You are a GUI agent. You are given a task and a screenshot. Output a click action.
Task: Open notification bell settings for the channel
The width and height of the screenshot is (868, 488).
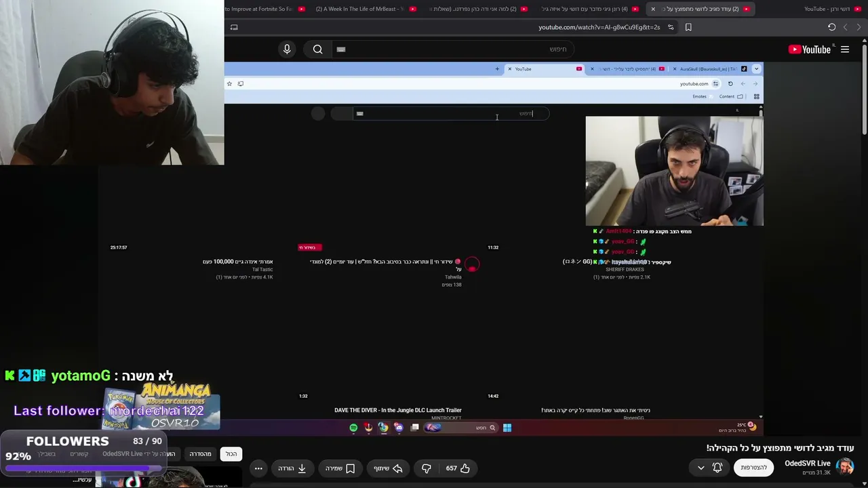click(717, 468)
